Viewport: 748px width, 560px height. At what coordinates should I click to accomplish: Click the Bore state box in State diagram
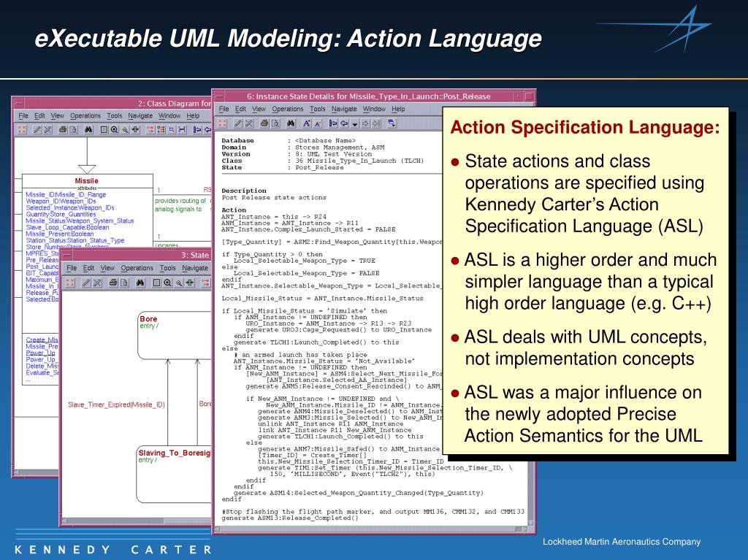pos(175,335)
